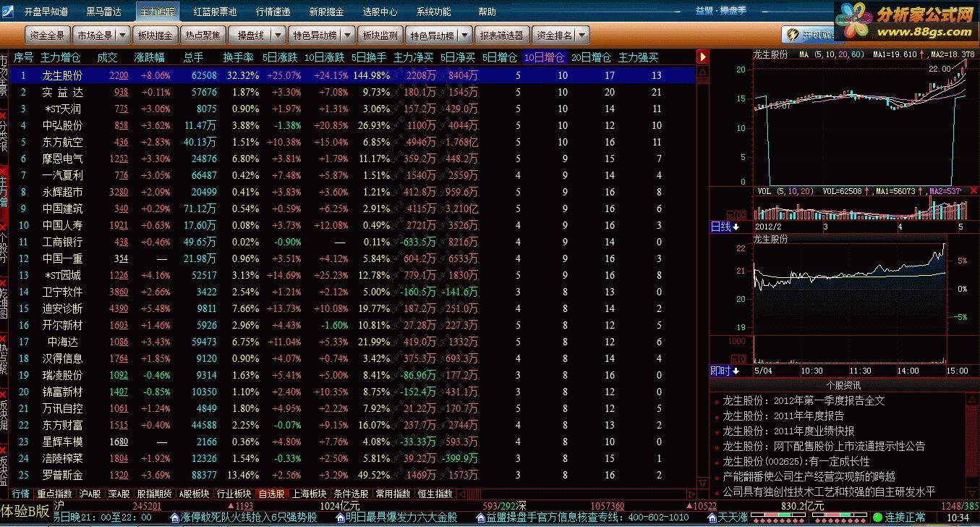Switch to 行情 bottom tab
The width and height of the screenshot is (980, 527).
pyautogui.click(x=21, y=494)
